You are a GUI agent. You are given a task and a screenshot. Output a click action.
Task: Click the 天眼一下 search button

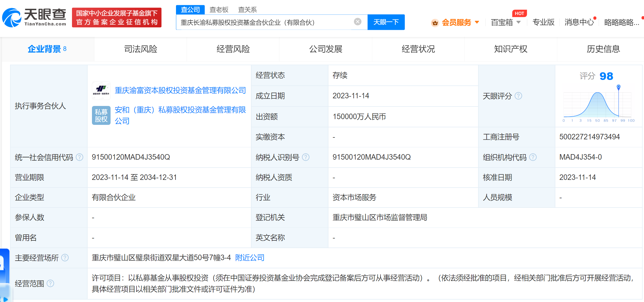[386, 22]
